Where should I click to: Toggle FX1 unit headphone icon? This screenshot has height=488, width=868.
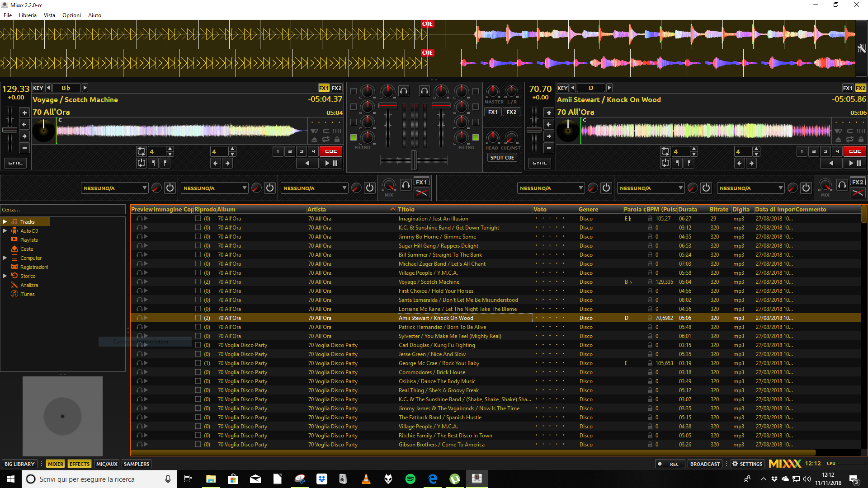(406, 185)
